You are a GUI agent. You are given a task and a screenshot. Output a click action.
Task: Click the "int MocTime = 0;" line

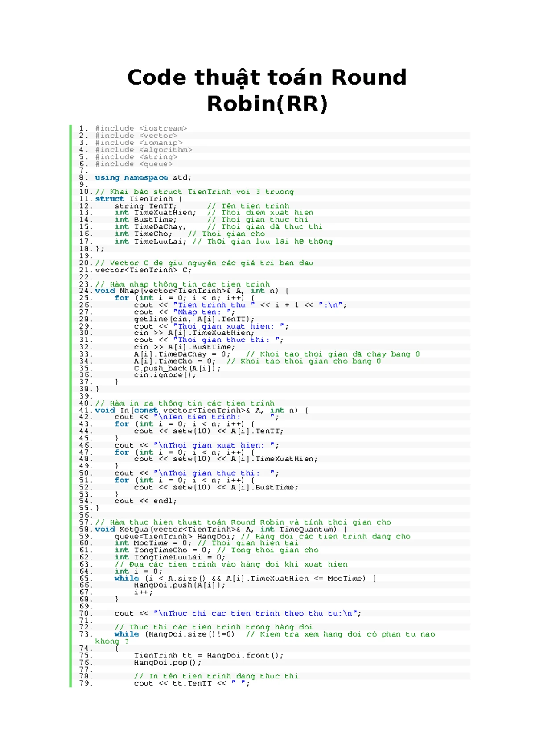click(153, 543)
